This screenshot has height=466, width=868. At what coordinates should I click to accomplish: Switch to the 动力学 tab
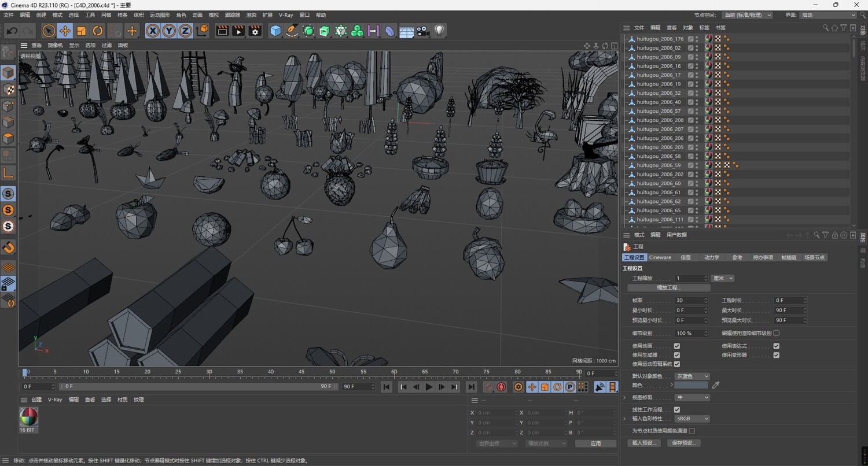pyautogui.click(x=712, y=257)
